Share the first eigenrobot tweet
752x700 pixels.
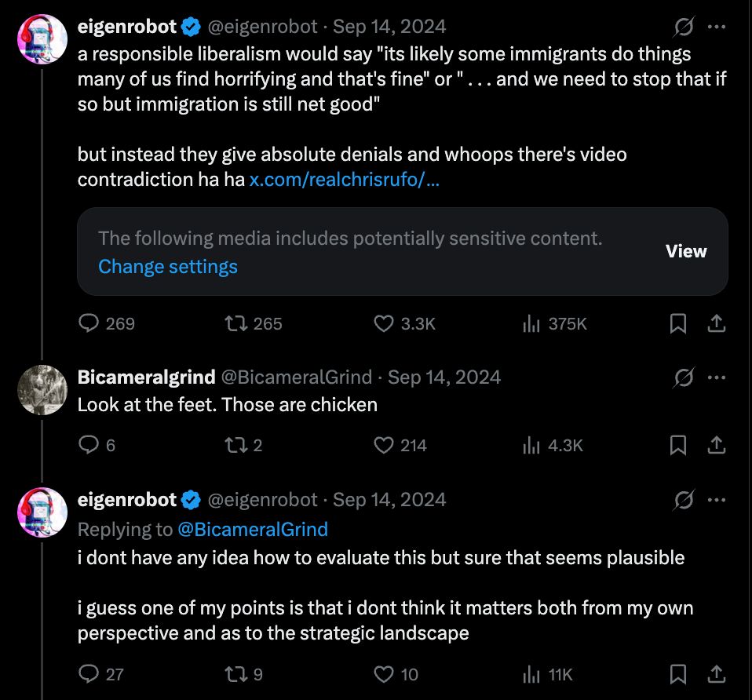(716, 323)
